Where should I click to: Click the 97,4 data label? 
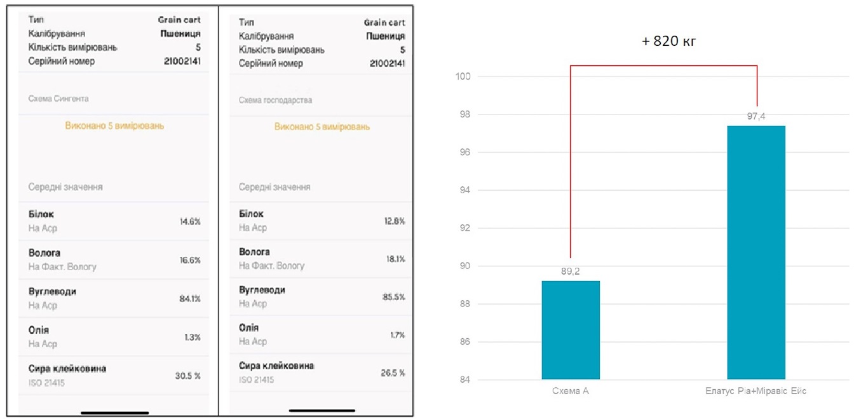(x=756, y=116)
